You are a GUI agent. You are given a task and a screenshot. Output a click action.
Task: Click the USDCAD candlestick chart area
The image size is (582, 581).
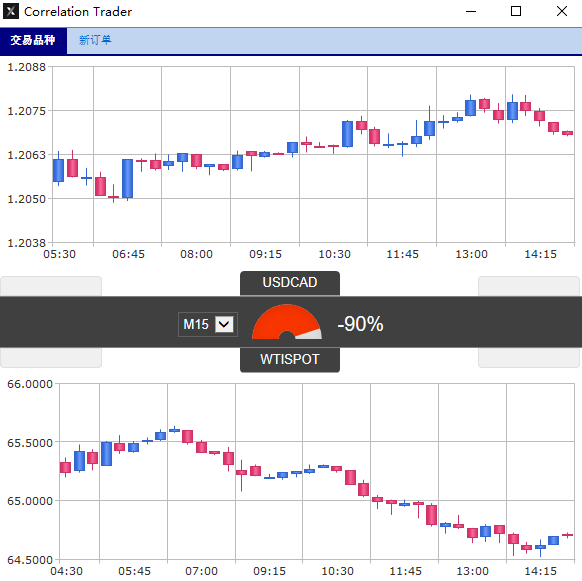tap(314, 154)
